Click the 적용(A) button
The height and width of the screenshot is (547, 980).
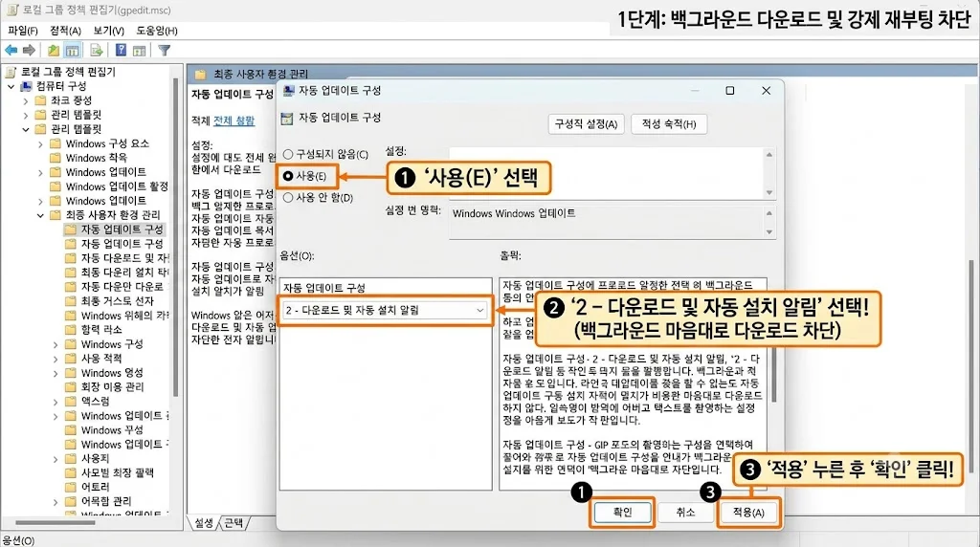(x=748, y=512)
